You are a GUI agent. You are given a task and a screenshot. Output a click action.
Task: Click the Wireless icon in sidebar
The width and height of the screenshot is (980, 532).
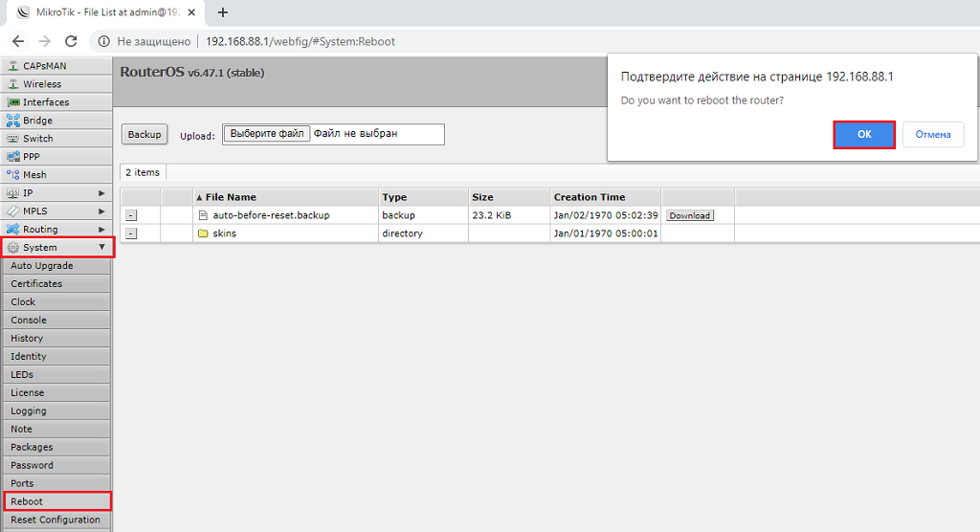coord(13,84)
